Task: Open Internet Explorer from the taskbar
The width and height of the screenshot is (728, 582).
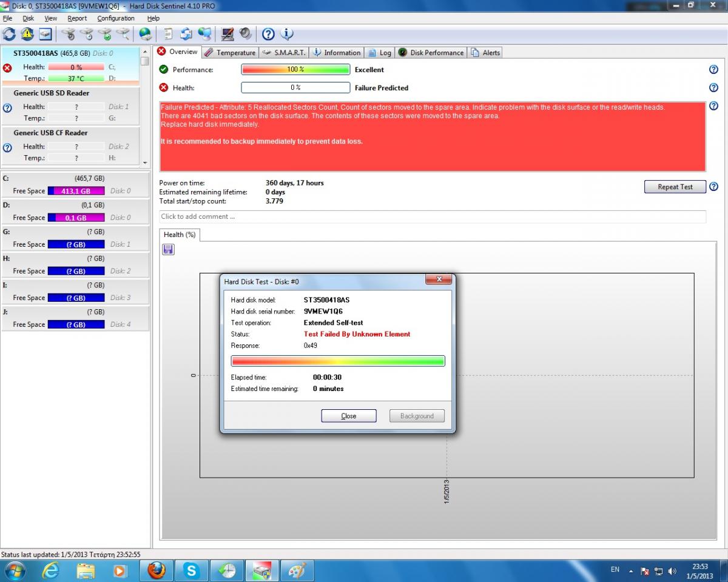Action: (51, 570)
